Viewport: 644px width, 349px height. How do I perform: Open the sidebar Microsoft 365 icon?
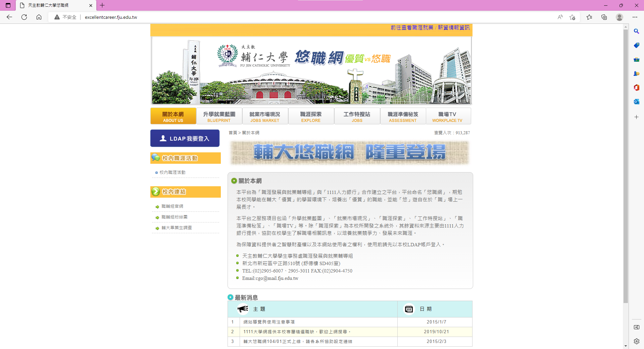[x=636, y=88]
